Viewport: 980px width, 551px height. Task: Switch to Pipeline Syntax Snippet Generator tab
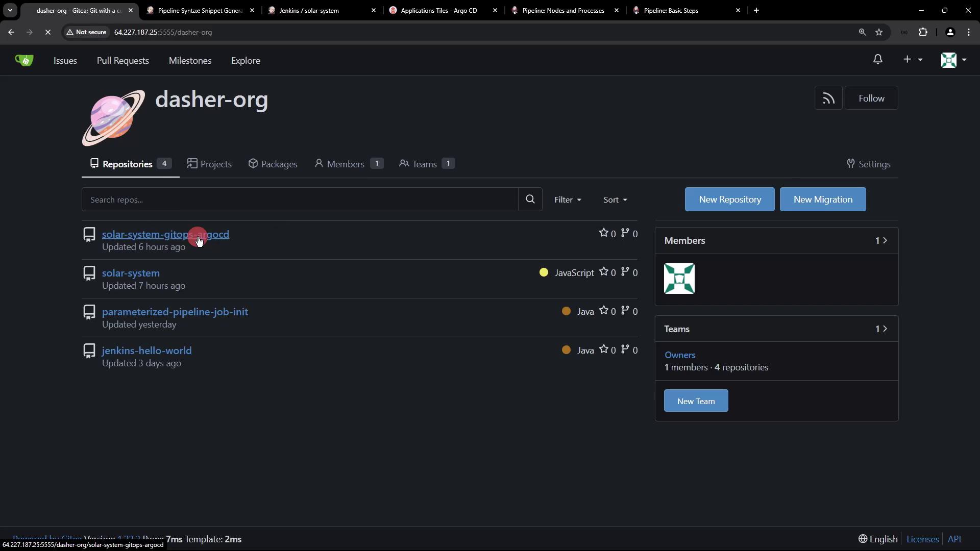tap(201, 10)
